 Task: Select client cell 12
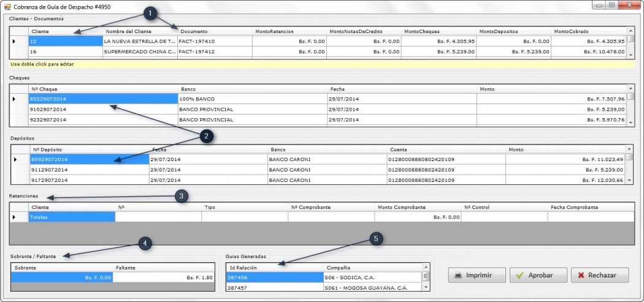pos(65,41)
